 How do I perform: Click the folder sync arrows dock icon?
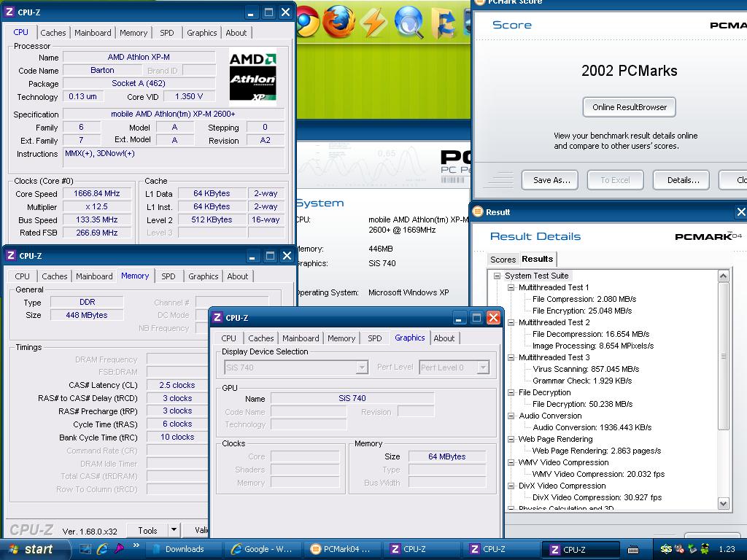pyautogui.click(x=444, y=22)
